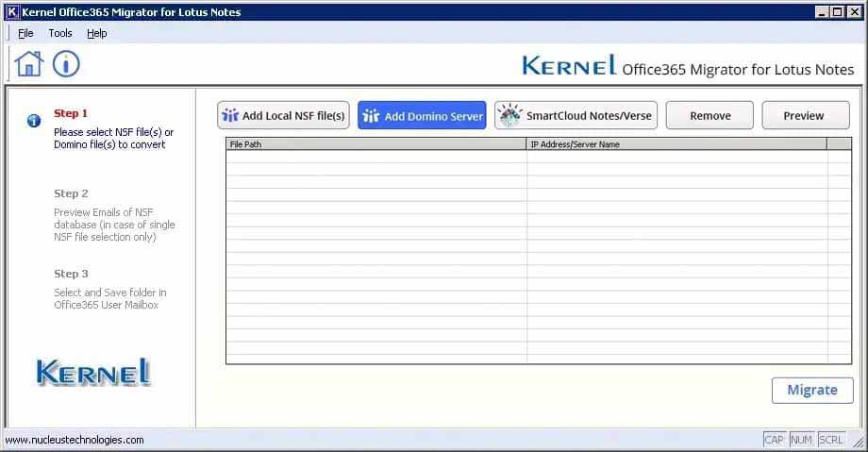Maximize the Kernel Migrator window
This screenshot has width=868, height=452.
[x=838, y=11]
